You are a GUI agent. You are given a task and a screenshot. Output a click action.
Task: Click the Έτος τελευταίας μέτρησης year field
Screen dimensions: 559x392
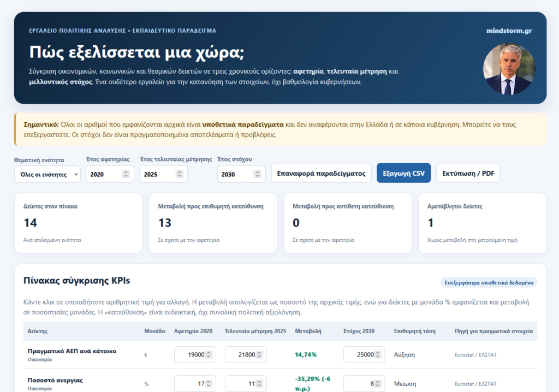pyautogui.click(x=163, y=174)
